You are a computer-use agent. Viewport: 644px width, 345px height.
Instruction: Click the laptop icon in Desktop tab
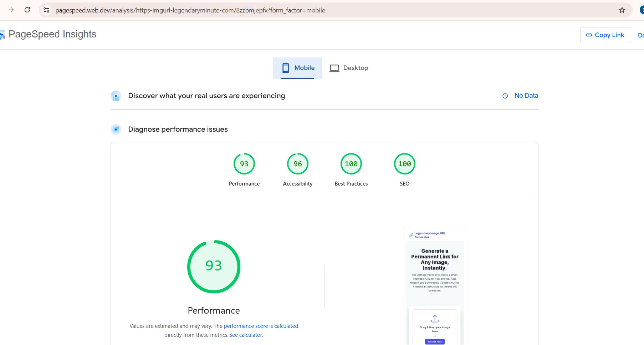tap(334, 68)
